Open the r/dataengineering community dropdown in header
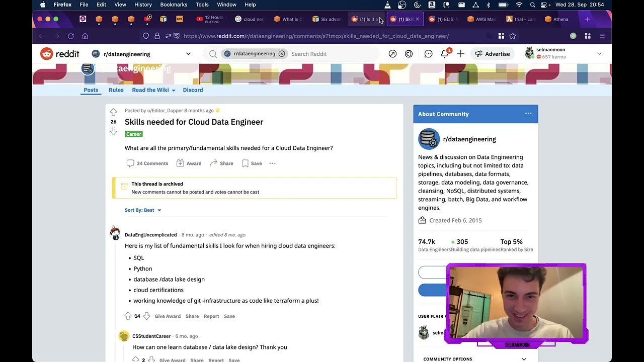 (x=141, y=54)
